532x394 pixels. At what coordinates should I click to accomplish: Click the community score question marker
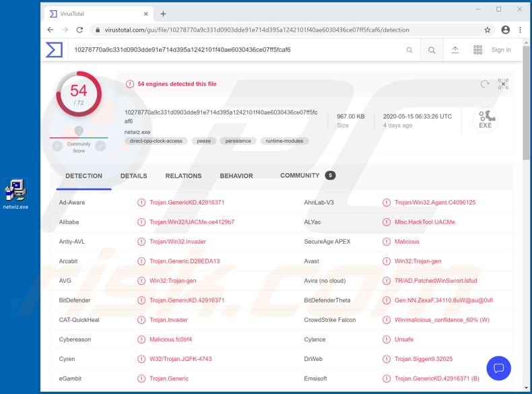[79, 131]
